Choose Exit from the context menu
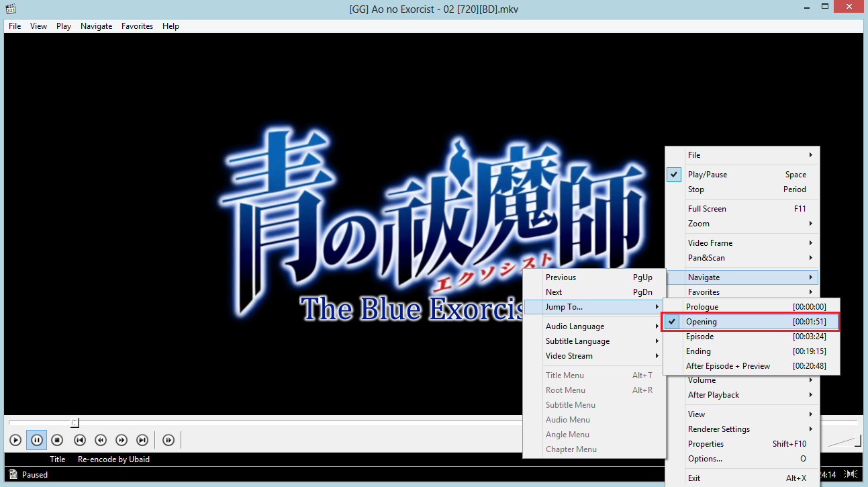868x487 pixels. pos(742,478)
